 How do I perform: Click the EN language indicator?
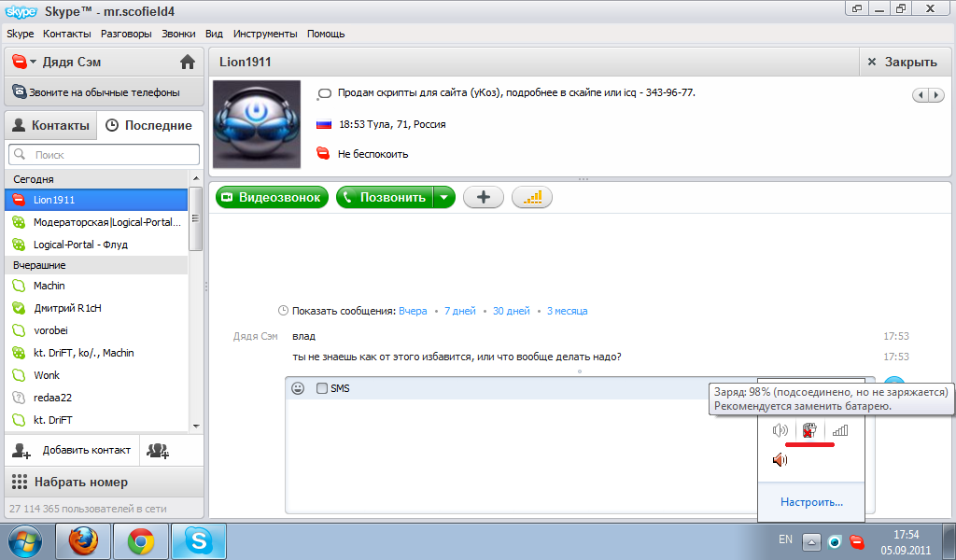pos(785,539)
